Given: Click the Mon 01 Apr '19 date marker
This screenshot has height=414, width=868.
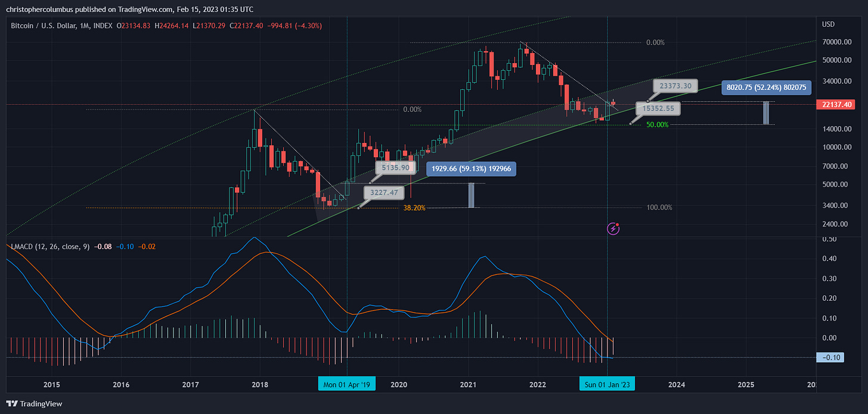Looking at the screenshot, I should 348,384.
